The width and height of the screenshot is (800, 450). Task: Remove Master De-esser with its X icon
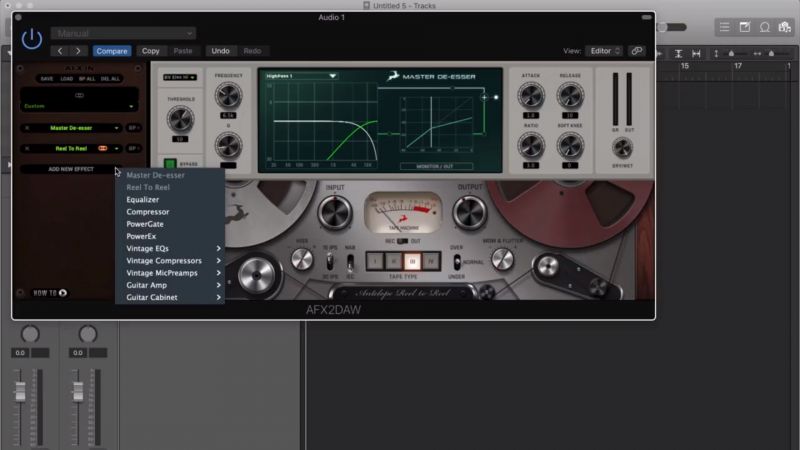tap(27, 128)
